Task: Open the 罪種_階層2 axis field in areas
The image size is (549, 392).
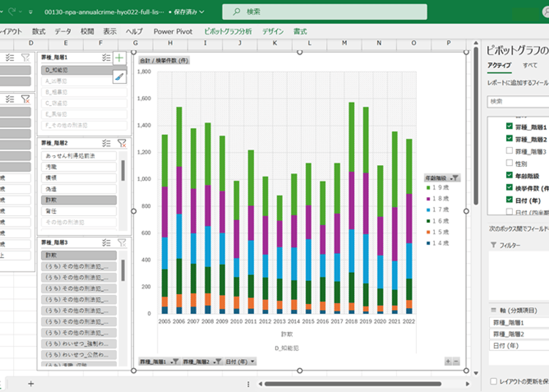Action: [x=519, y=334]
